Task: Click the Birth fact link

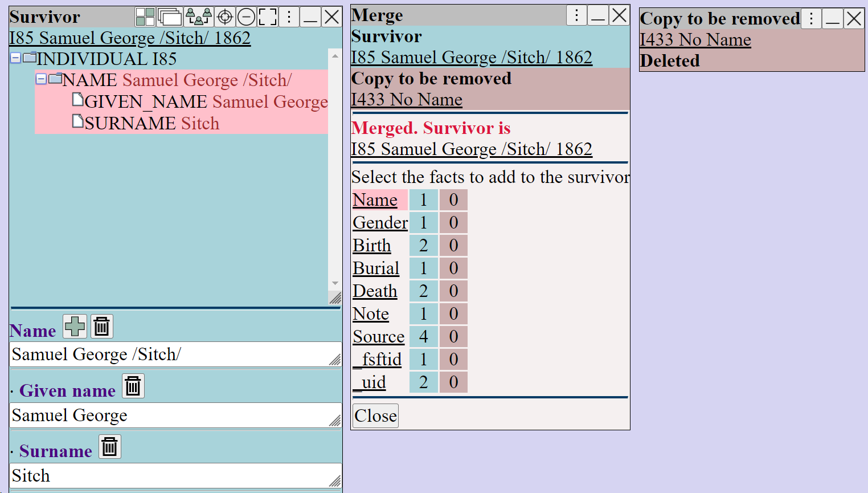Action: click(372, 246)
